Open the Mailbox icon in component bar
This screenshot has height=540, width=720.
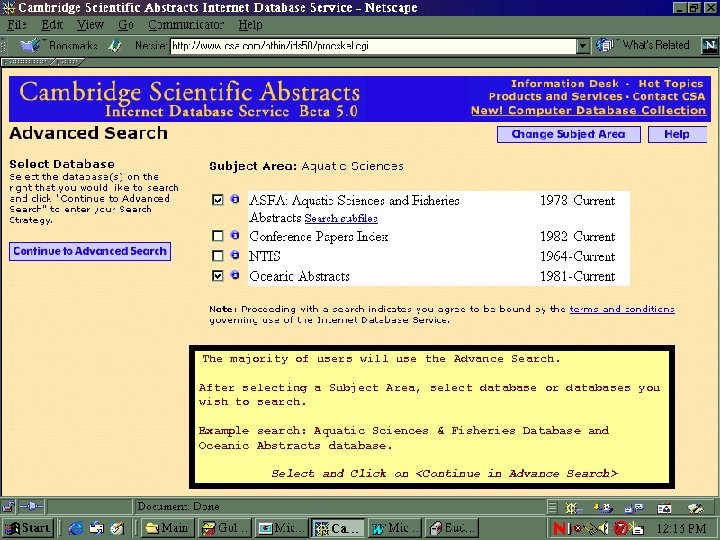pos(603,507)
